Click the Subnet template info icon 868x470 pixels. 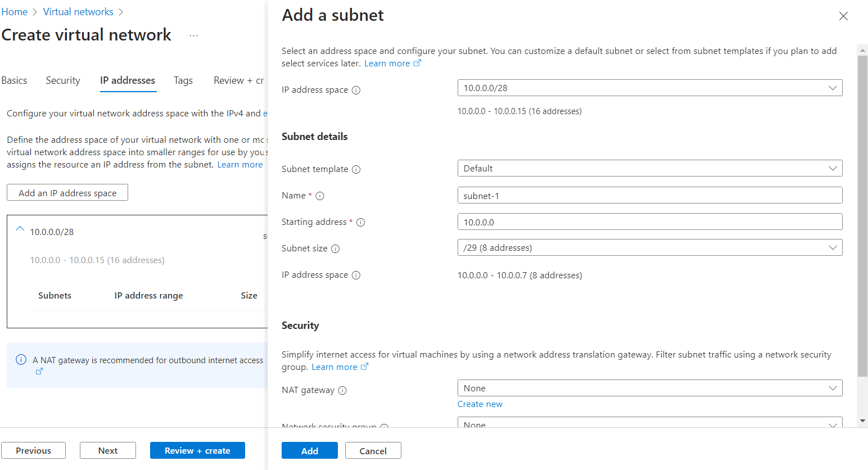358,169
